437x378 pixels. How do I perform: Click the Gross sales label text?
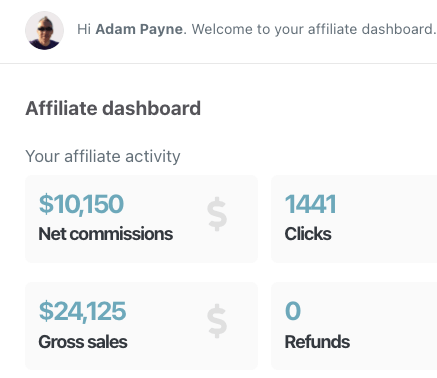click(x=83, y=342)
